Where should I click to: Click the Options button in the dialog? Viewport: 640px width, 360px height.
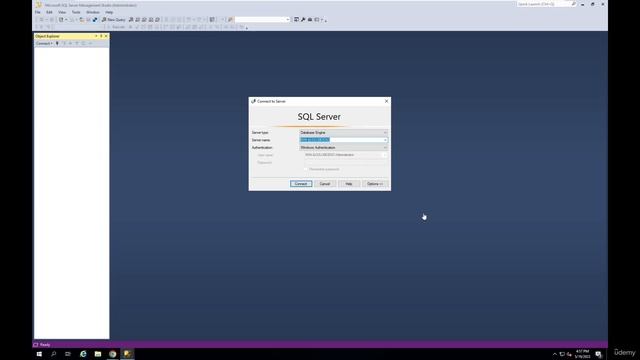375,184
